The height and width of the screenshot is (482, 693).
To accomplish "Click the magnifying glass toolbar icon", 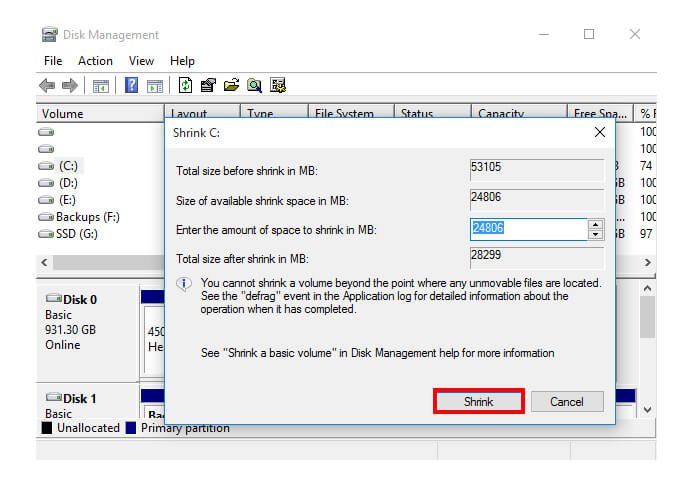I will click(x=255, y=86).
